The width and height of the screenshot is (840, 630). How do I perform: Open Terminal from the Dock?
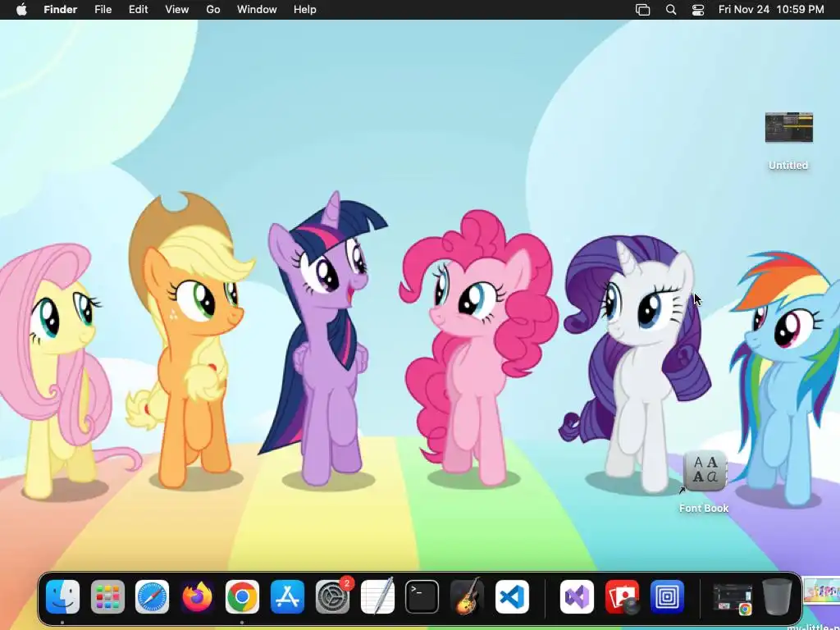422,597
